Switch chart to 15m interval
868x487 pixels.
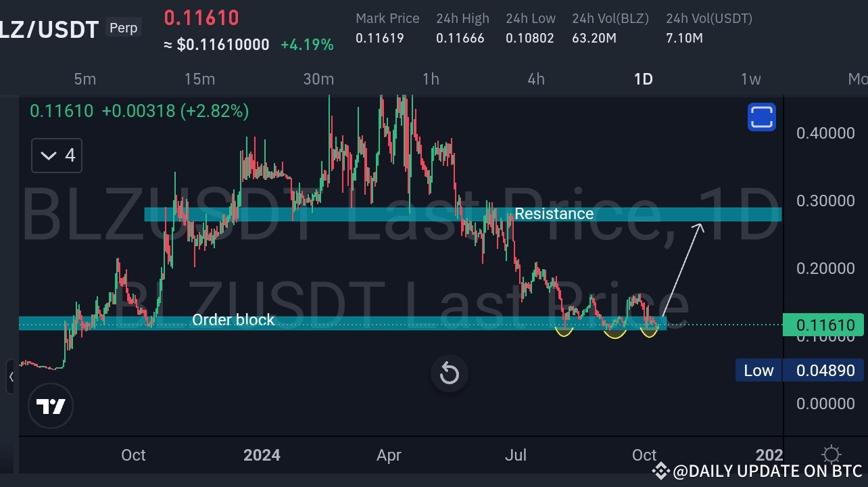point(199,79)
